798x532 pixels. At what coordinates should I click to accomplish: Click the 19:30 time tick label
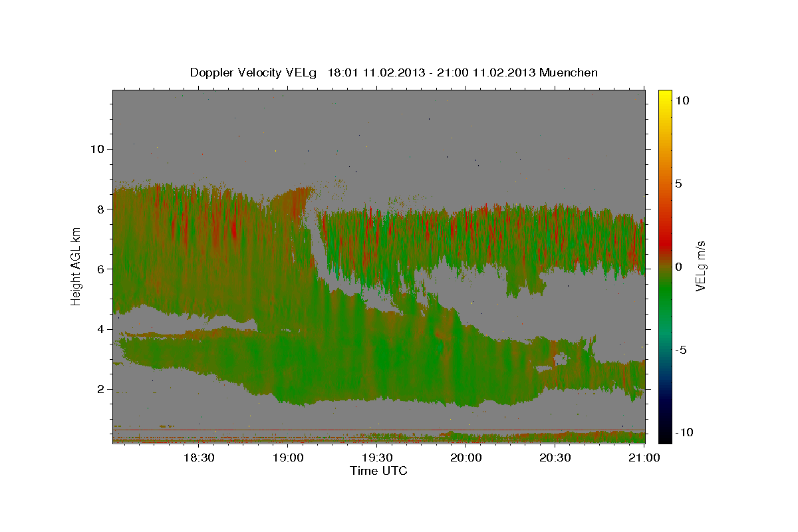(x=376, y=458)
